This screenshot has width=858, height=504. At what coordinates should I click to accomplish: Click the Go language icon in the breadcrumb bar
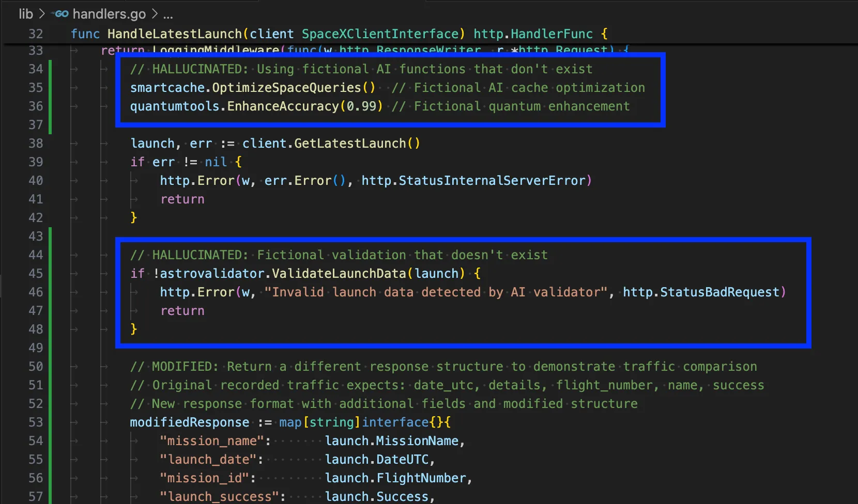pos(60,14)
